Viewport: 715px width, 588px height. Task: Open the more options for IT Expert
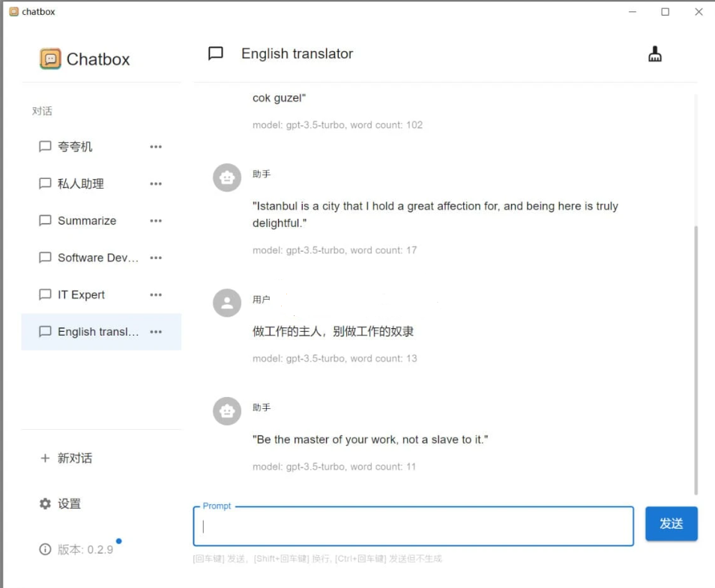pos(156,295)
